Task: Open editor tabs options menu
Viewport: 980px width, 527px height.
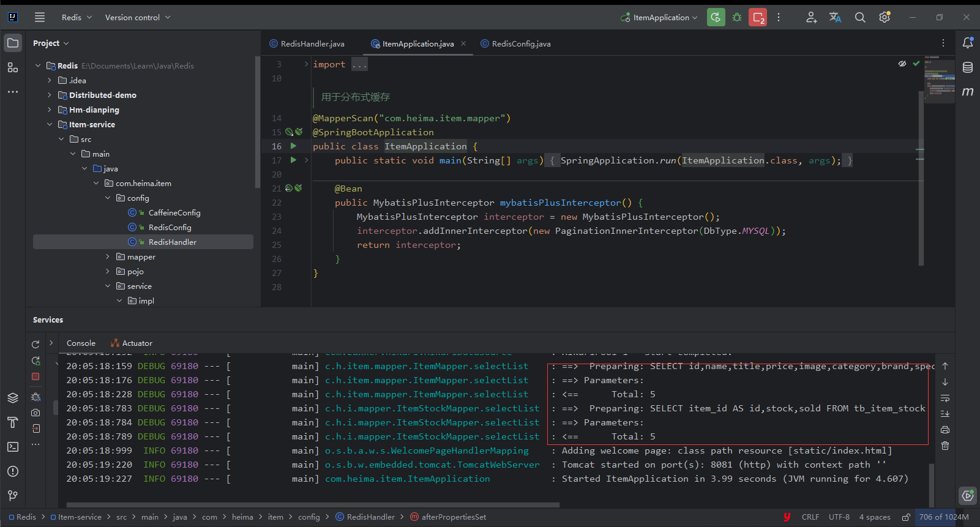Action: [x=943, y=43]
